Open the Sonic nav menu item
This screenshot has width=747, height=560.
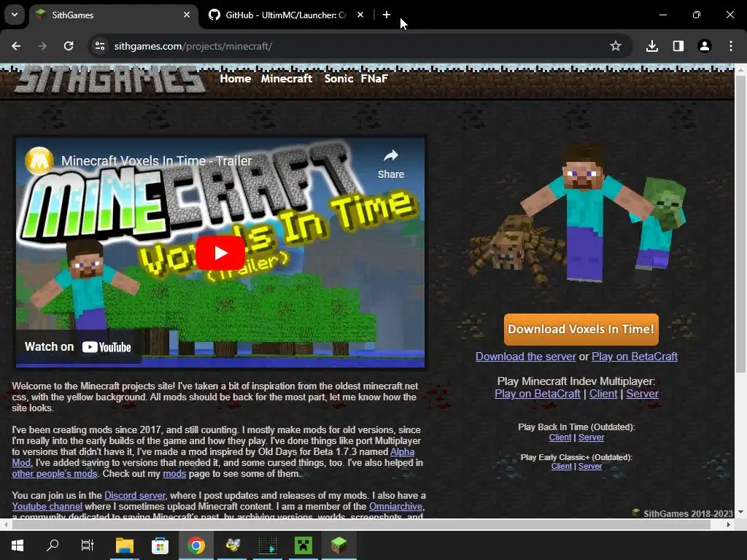tap(338, 79)
